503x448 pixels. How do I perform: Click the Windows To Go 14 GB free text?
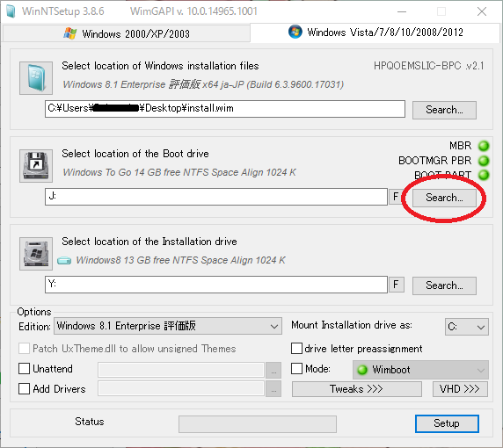(x=179, y=172)
